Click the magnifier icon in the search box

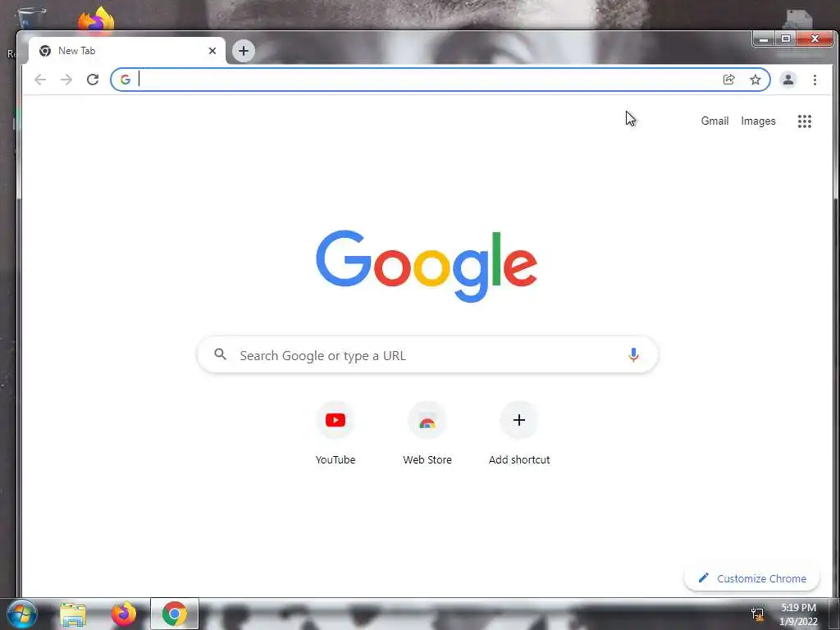pyautogui.click(x=220, y=354)
